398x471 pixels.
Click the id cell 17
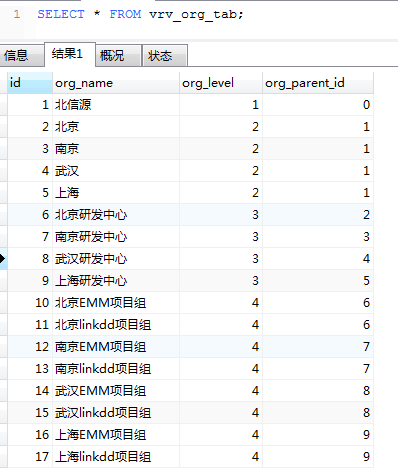tap(30, 457)
